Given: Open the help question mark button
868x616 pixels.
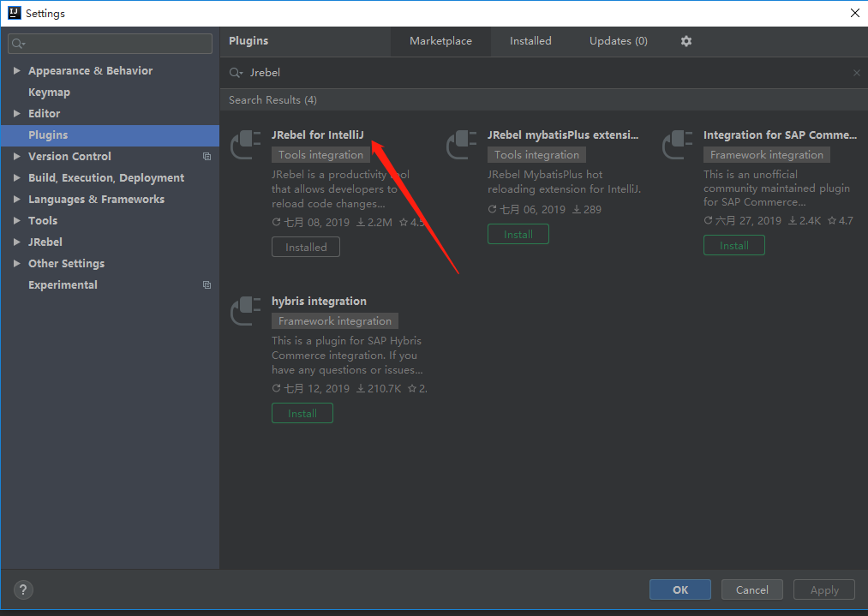Looking at the screenshot, I should coord(23,590).
